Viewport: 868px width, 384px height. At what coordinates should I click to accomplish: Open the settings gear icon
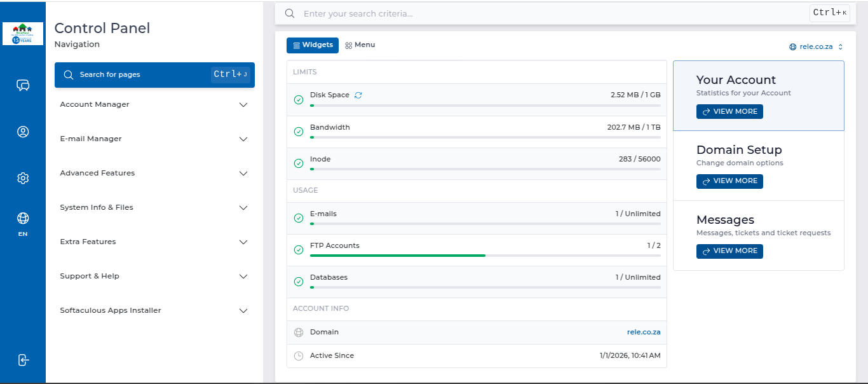[23, 179]
